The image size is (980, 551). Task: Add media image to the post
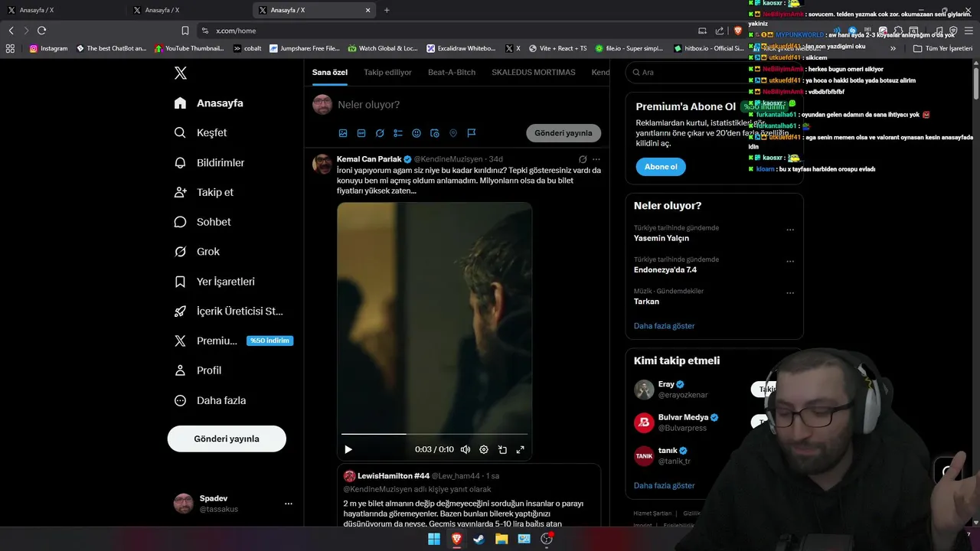(x=343, y=133)
